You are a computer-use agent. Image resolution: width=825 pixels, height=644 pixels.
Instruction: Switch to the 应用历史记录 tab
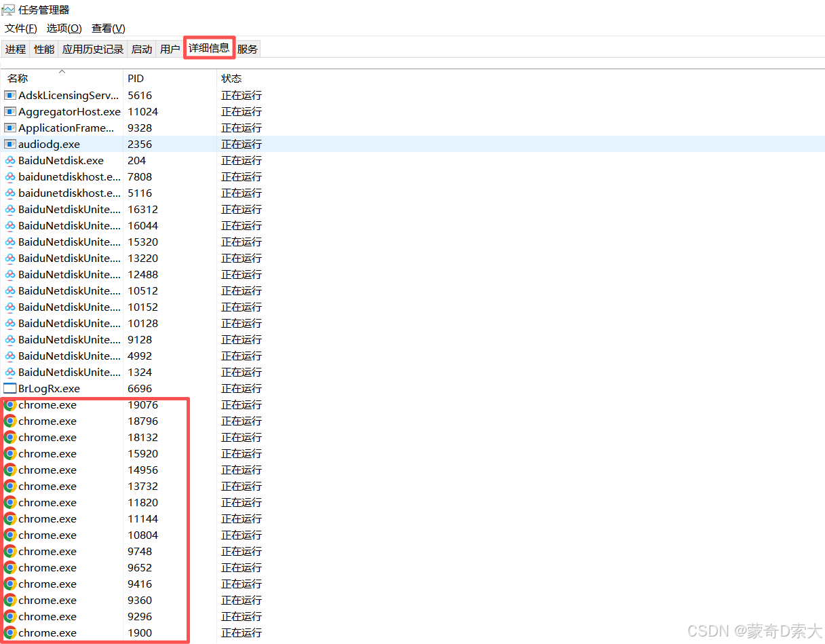(x=93, y=49)
